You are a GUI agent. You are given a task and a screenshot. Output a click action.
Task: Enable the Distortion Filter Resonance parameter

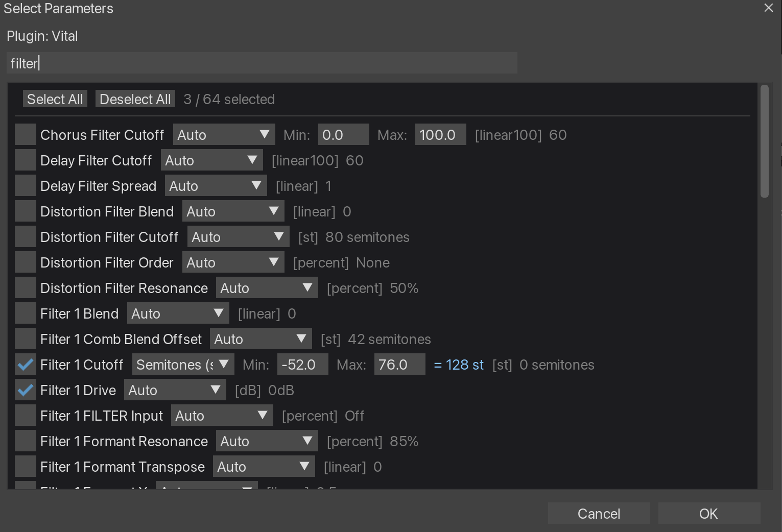coord(26,287)
